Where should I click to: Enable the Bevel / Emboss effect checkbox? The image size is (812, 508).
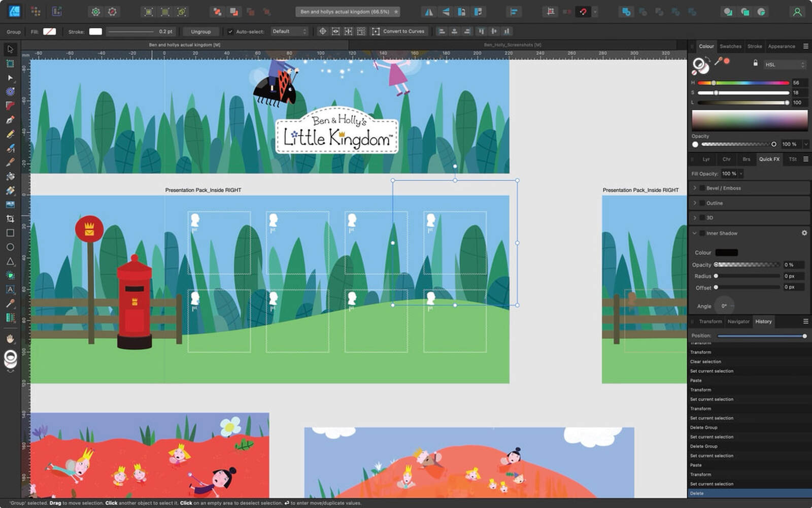[x=702, y=188]
